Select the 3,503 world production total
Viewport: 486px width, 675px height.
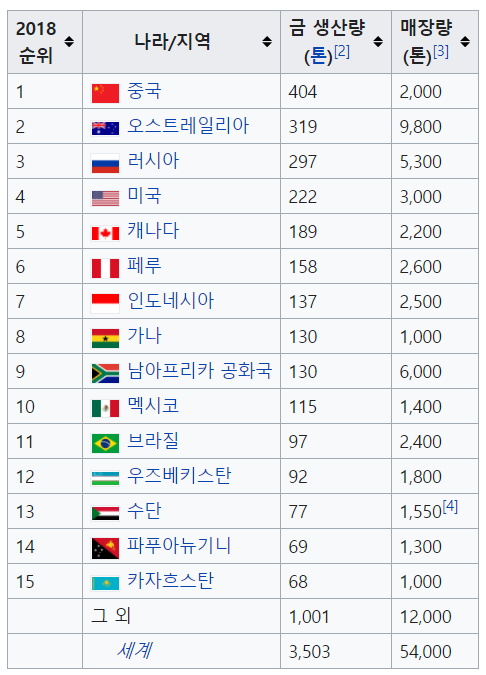[x=310, y=652]
